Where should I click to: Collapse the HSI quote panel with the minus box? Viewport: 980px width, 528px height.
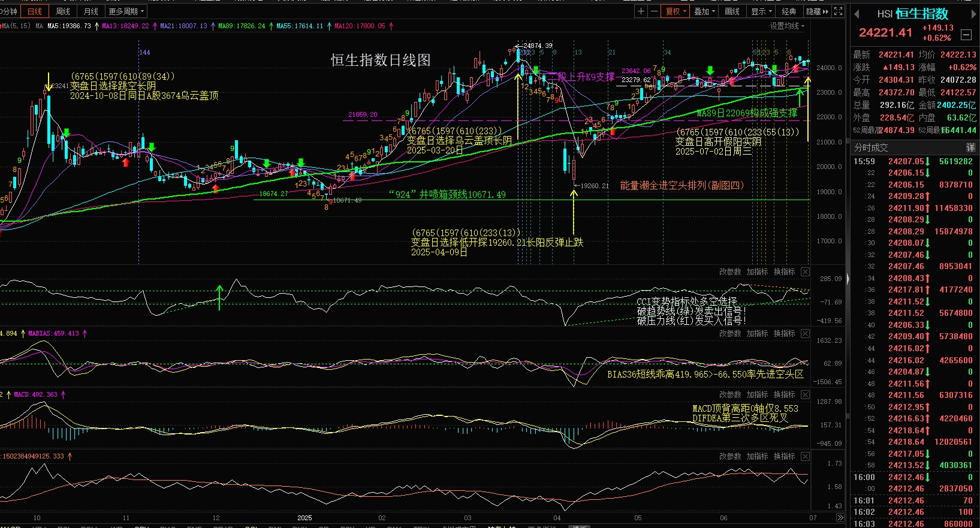click(966, 35)
